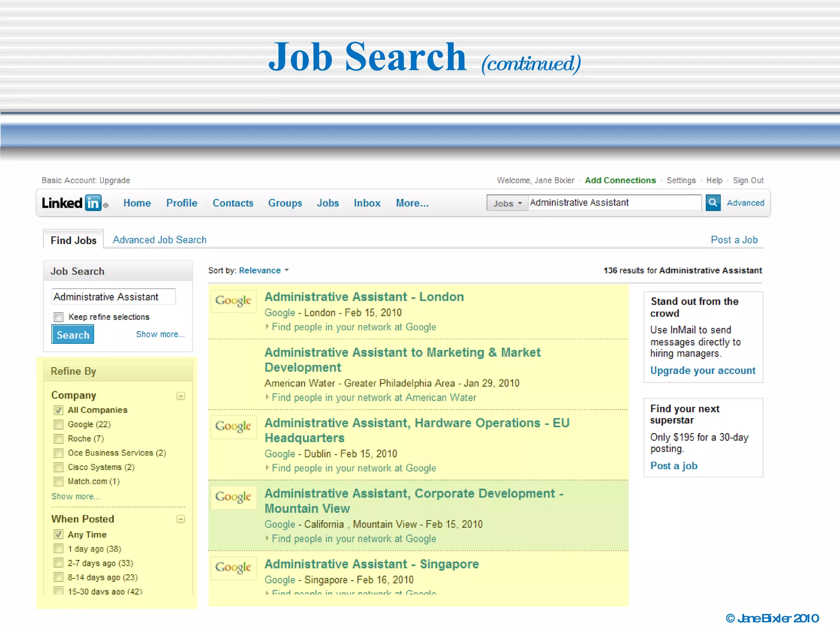
Task: Click the 136 results for Administrative Assistant text
Action: click(682, 270)
